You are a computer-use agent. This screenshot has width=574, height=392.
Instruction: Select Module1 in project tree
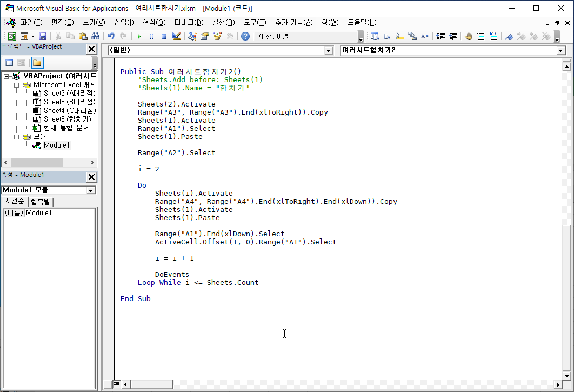[x=56, y=145]
